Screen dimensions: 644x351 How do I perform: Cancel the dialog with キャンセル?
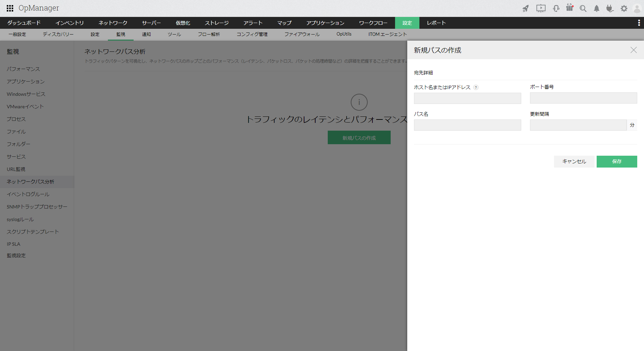point(574,161)
